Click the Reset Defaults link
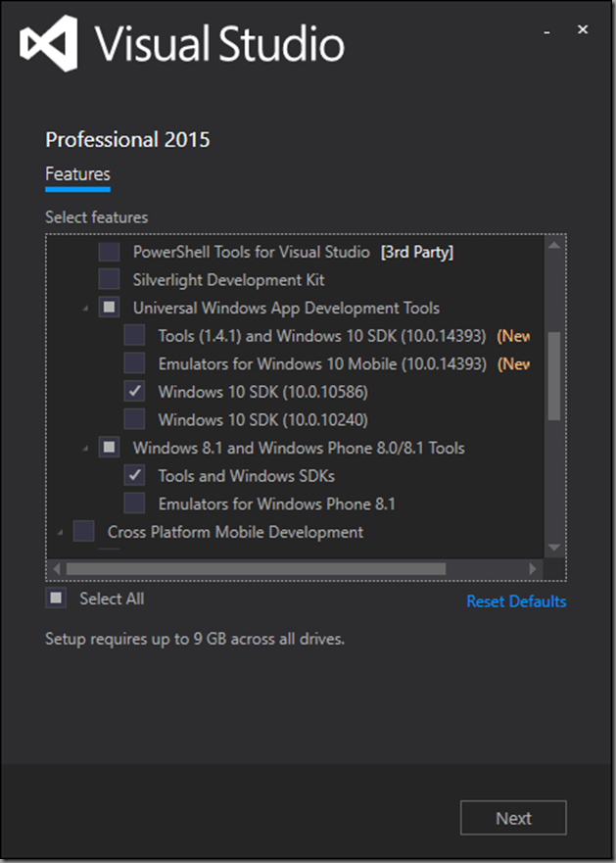The image size is (616, 863). pyautogui.click(x=516, y=601)
